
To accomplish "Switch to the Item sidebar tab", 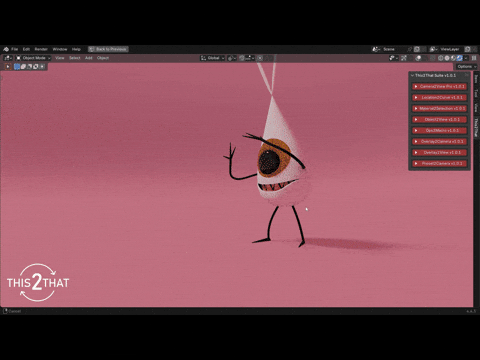I will point(476,79).
